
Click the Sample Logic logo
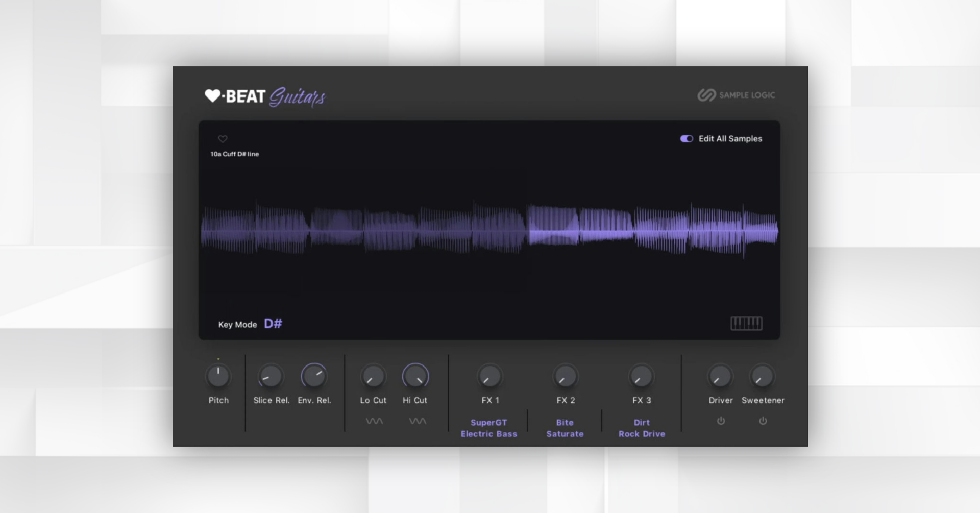point(736,95)
